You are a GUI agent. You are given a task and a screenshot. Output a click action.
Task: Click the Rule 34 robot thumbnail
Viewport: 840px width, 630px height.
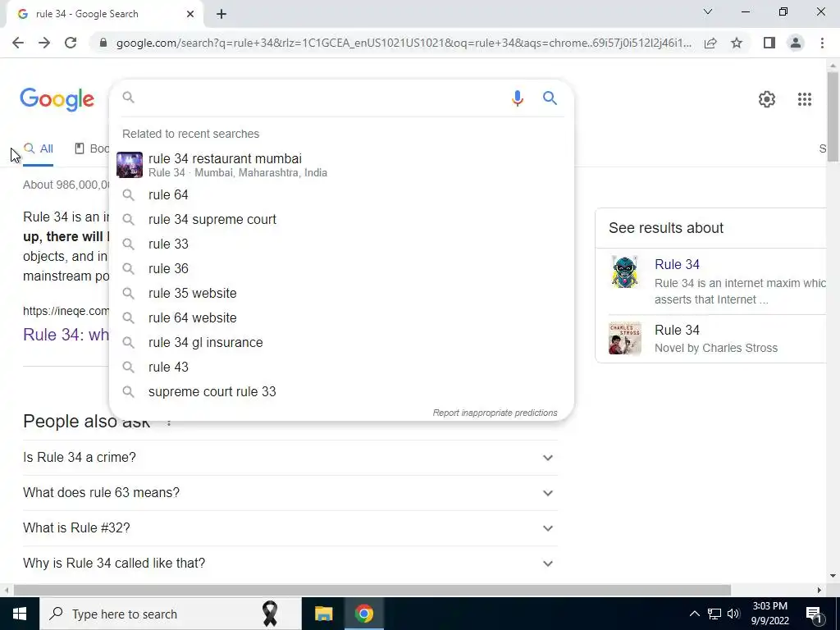click(x=624, y=272)
